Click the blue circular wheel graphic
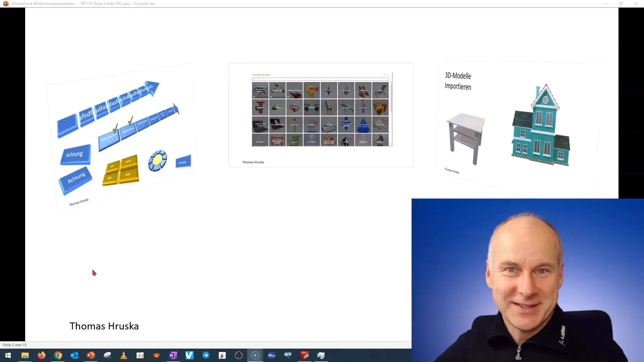Image resolution: width=644 pixels, height=362 pixels. [157, 161]
